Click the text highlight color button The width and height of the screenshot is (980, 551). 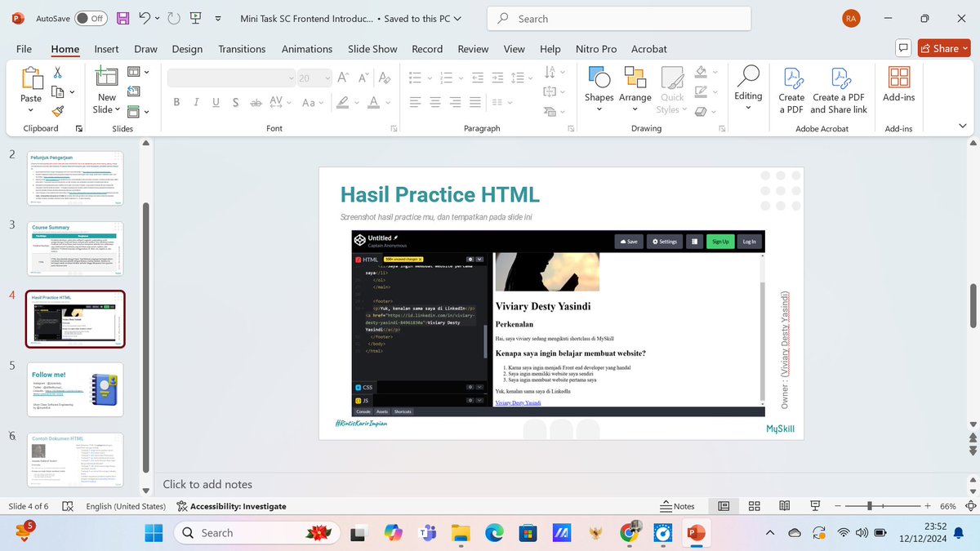(x=344, y=102)
